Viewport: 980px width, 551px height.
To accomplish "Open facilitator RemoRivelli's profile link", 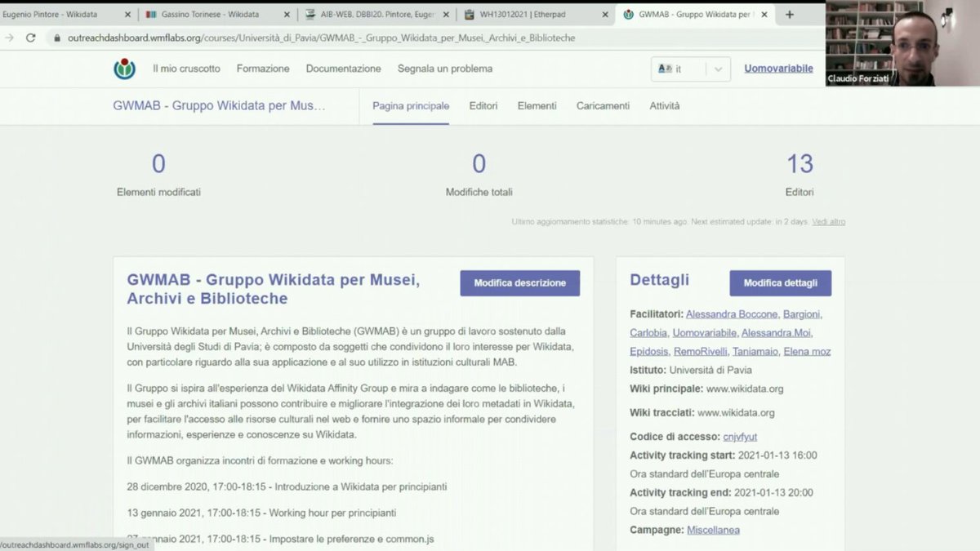I will coord(702,352).
